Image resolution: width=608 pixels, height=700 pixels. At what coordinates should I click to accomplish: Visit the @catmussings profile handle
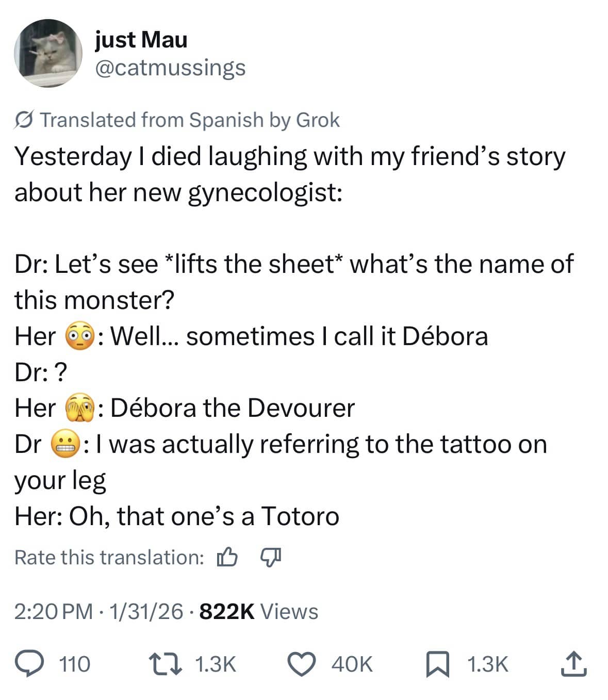coord(170,67)
